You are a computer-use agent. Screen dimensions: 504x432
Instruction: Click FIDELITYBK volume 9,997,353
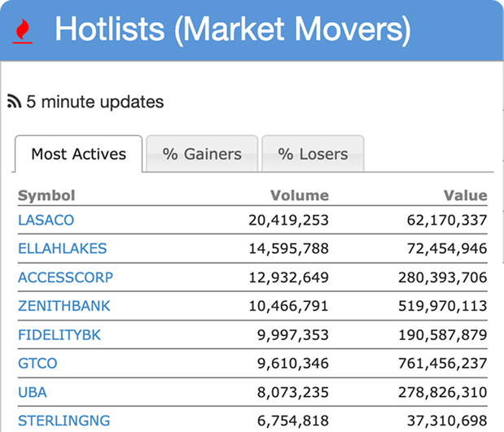coord(293,335)
